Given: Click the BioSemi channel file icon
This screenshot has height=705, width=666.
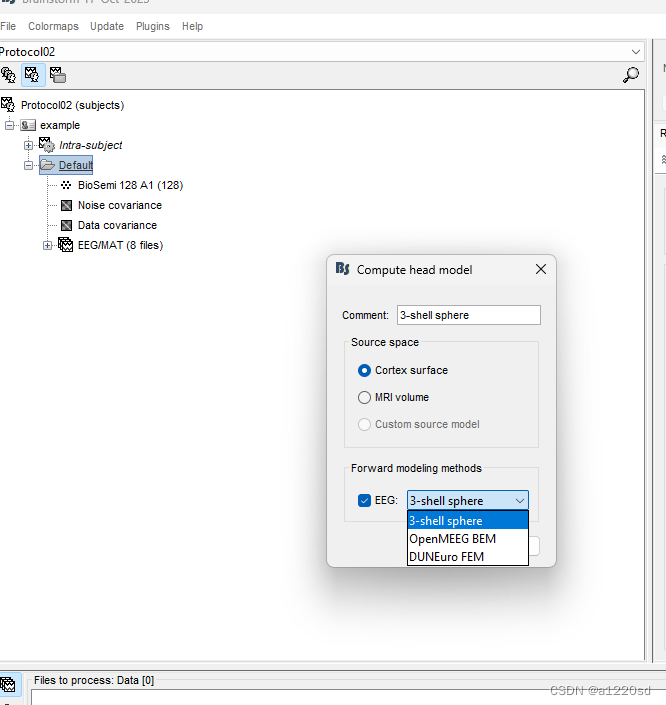Looking at the screenshot, I should pyautogui.click(x=66, y=185).
